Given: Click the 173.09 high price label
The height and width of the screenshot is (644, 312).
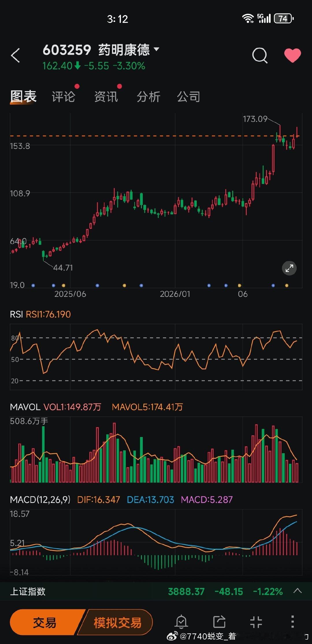Looking at the screenshot, I should click(255, 119).
